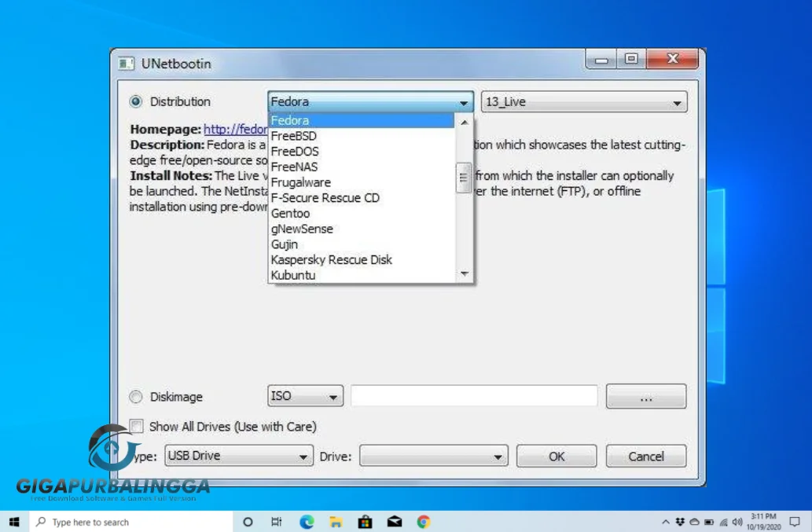Click the Cancel button

click(x=645, y=457)
